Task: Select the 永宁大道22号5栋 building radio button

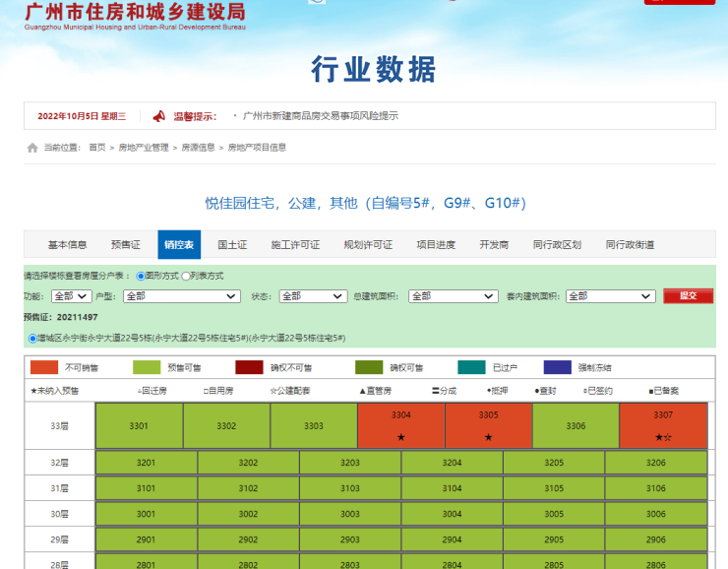Action: (32, 338)
